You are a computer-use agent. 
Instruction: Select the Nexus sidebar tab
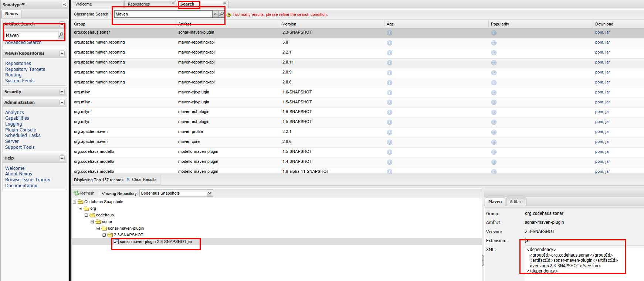click(11, 14)
